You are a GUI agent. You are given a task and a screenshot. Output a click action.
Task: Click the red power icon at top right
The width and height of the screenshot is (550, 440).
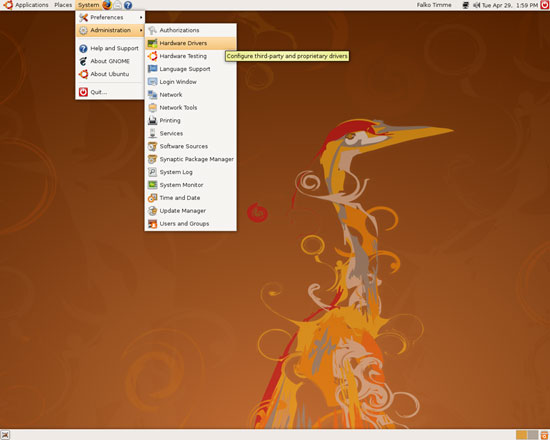545,5
